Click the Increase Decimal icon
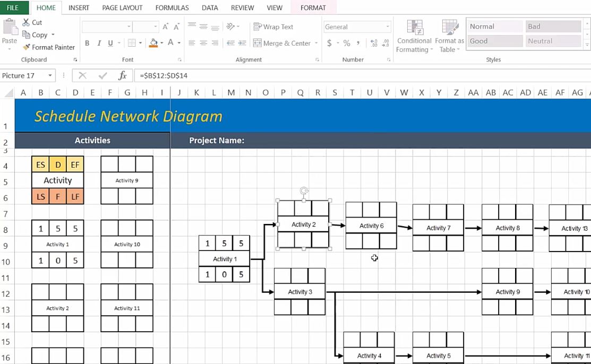 (x=373, y=43)
